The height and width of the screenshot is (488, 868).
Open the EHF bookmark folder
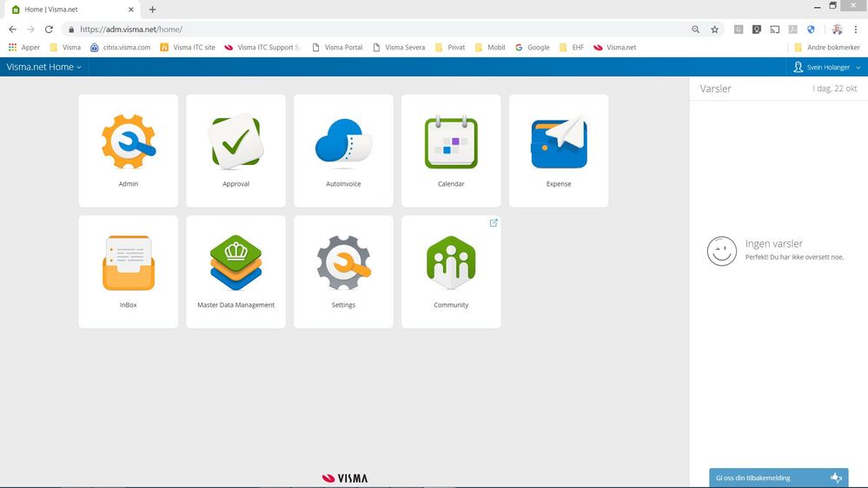(x=572, y=48)
